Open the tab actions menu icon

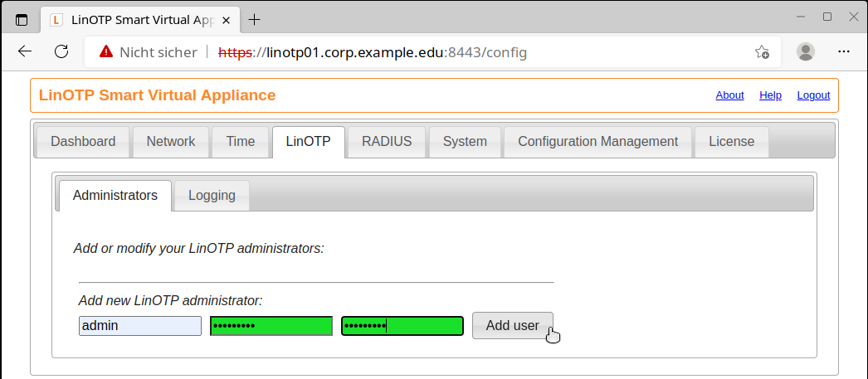[x=22, y=19]
